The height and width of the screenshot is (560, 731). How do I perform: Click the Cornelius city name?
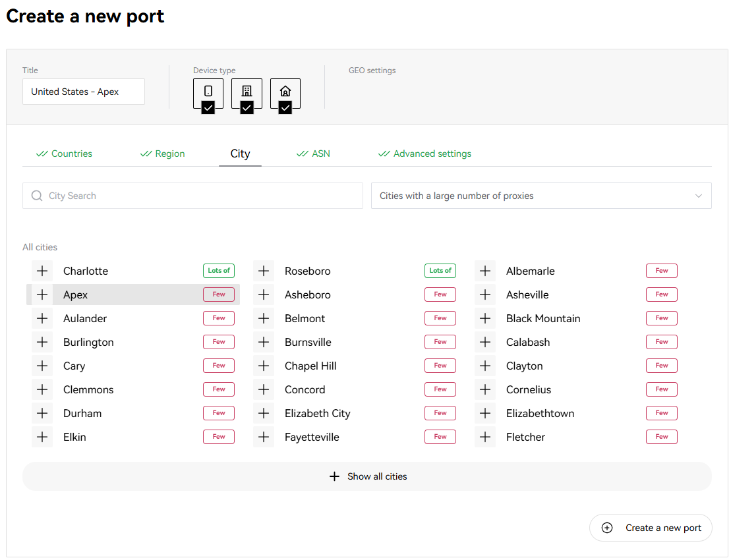(529, 390)
